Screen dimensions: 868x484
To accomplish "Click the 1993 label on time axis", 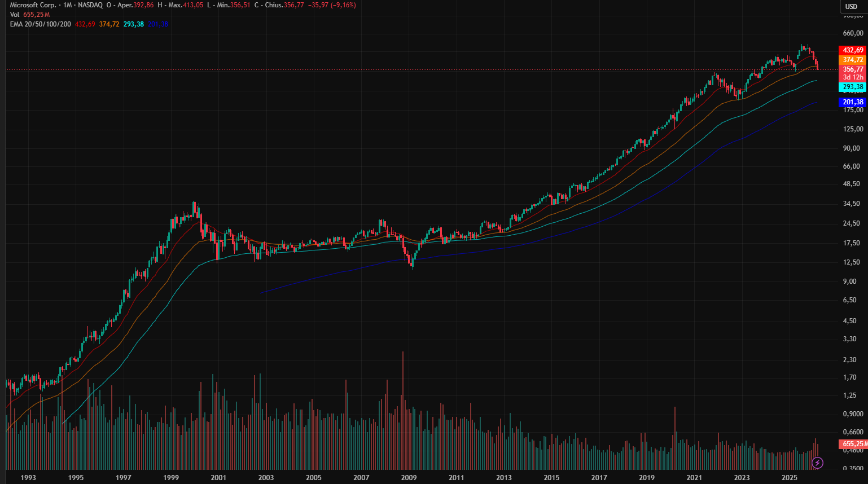I will 28,478.
